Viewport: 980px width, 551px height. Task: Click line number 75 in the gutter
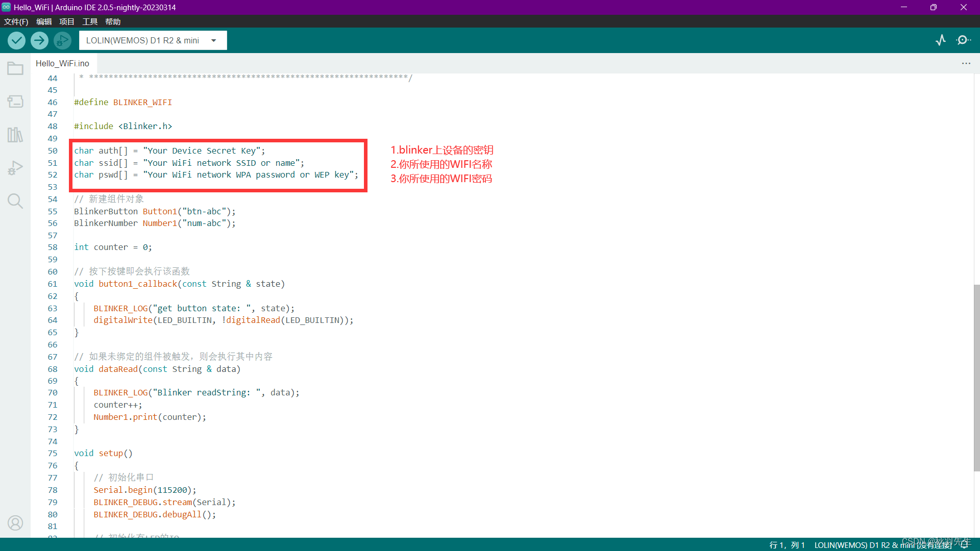[x=53, y=453]
